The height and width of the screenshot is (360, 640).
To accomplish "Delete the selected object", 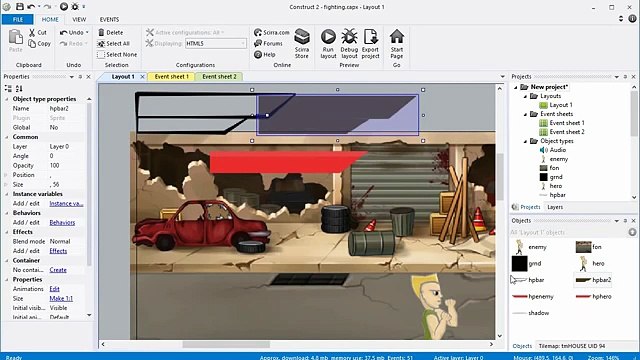I will tap(111, 32).
